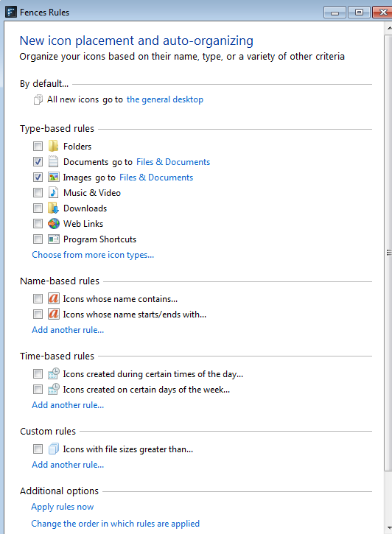392x534 pixels.
Task: Enable the file sizes greater than checkbox
Action: (x=38, y=449)
